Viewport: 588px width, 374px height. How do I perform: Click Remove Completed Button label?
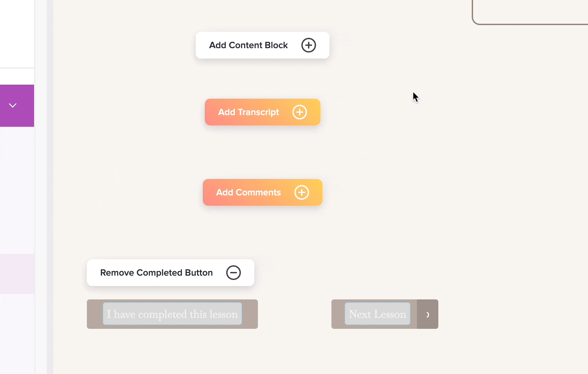(x=156, y=273)
